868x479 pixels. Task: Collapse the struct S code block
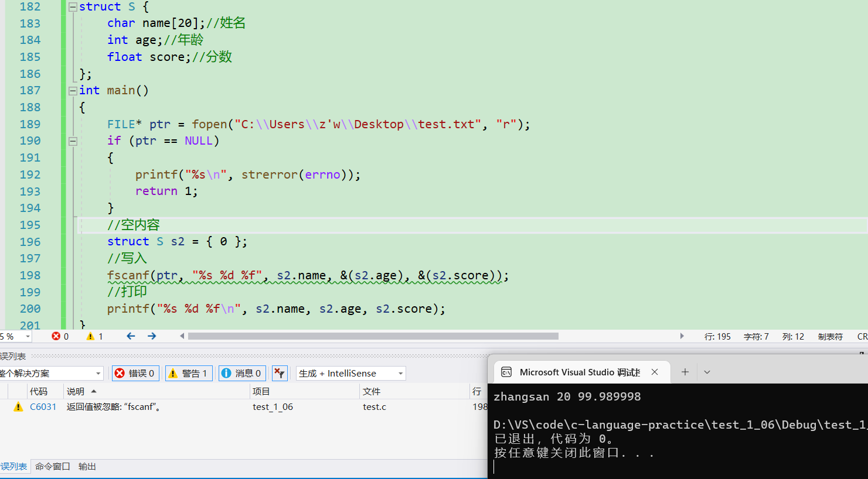pos(73,7)
